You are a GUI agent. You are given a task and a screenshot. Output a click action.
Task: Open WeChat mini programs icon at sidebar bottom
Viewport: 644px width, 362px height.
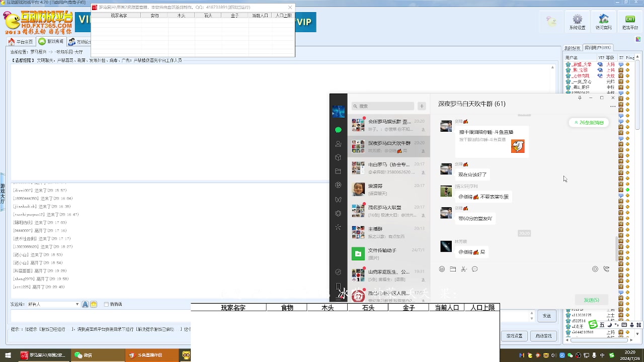click(x=338, y=272)
